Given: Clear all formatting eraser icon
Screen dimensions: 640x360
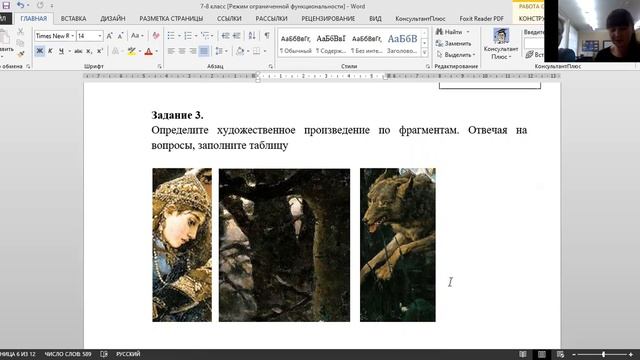Looking at the screenshot, I should click(156, 36).
